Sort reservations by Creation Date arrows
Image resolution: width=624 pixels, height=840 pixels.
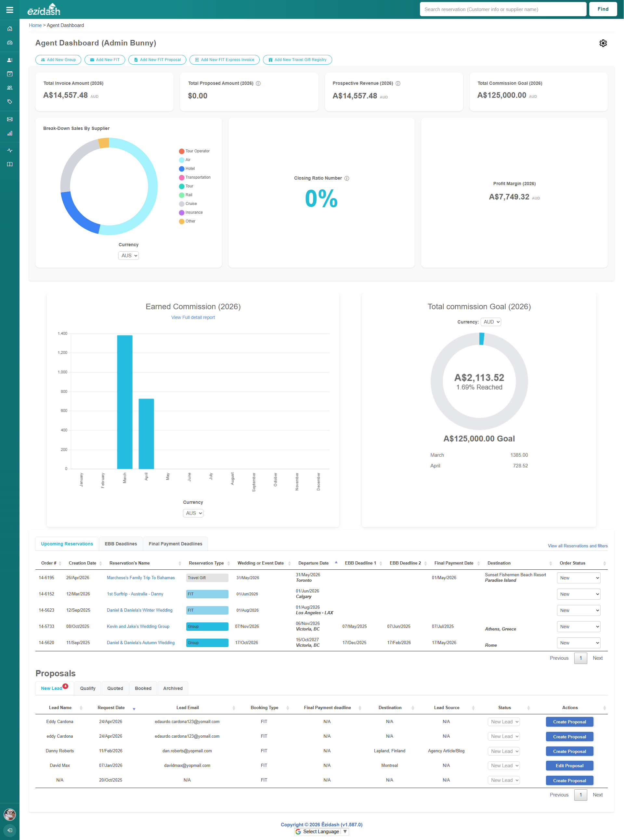[x=100, y=563]
